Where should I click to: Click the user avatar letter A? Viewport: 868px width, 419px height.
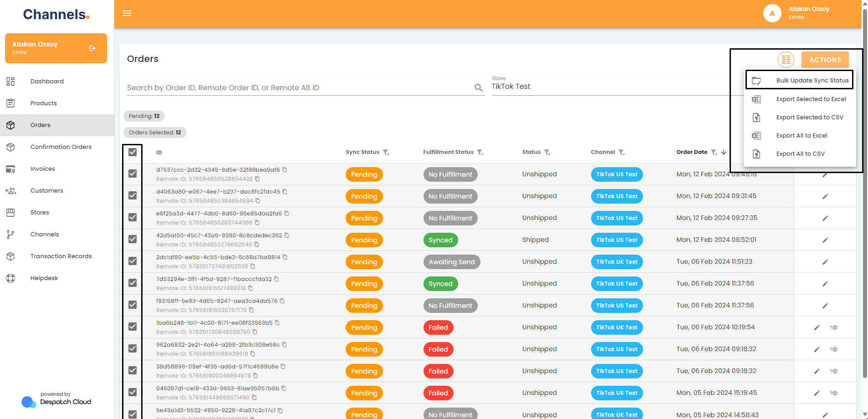point(772,13)
